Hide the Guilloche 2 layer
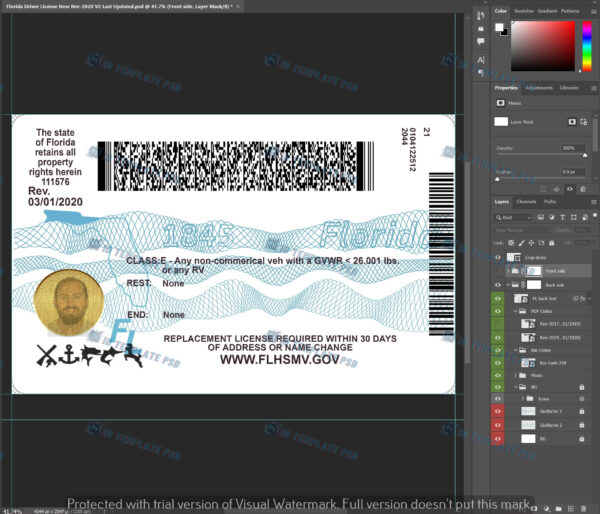Viewport: 600px width, 514px height. click(x=497, y=425)
